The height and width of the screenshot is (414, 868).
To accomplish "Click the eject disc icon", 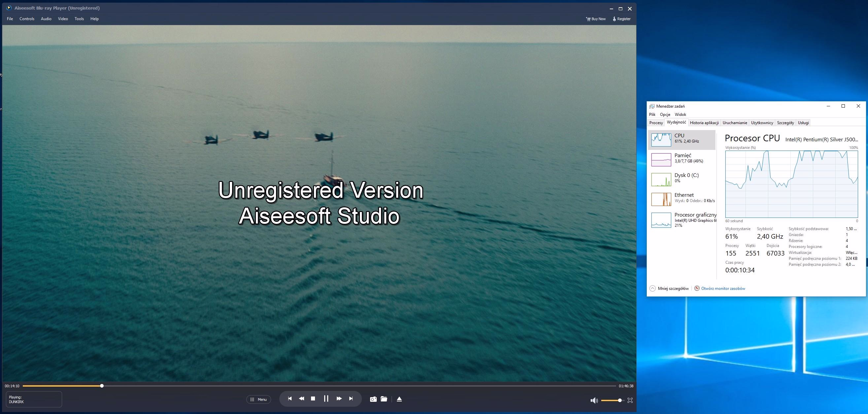I will point(399,399).
